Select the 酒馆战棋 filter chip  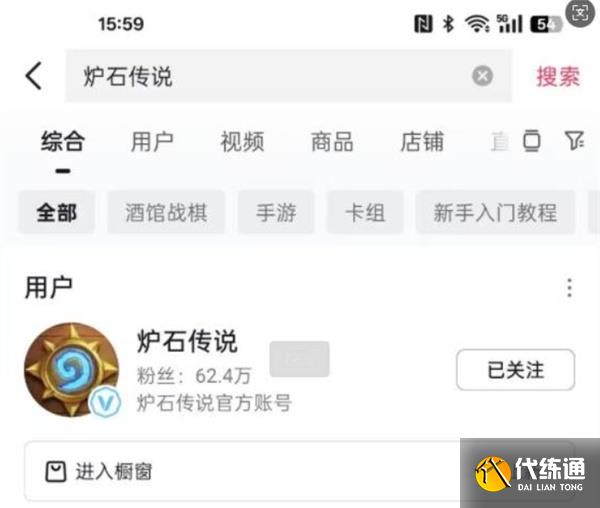pos(166,212)
